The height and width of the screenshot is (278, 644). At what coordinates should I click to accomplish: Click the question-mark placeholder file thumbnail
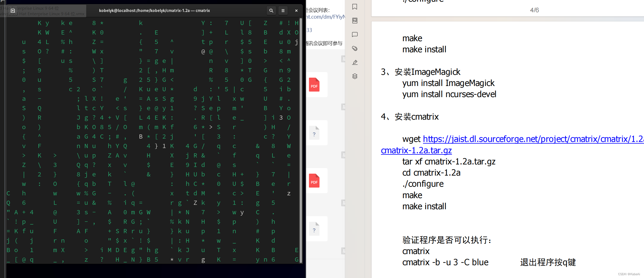pos(314,133)
